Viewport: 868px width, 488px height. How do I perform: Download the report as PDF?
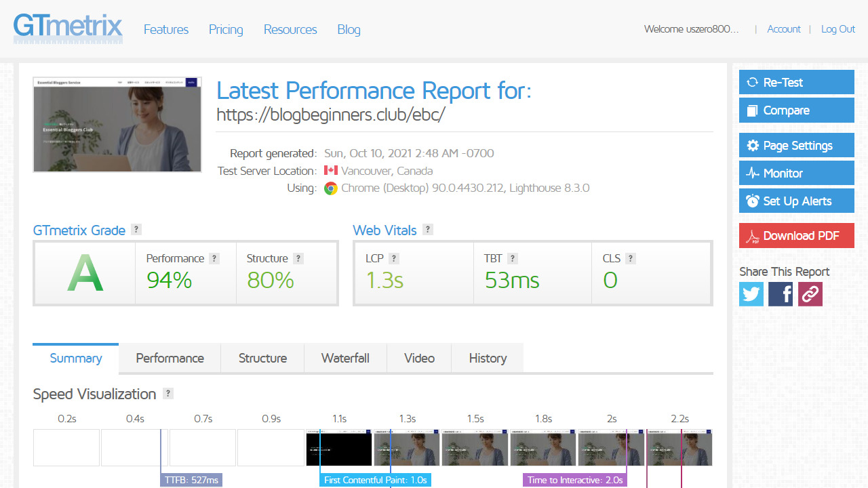click(x=797, y=235)
